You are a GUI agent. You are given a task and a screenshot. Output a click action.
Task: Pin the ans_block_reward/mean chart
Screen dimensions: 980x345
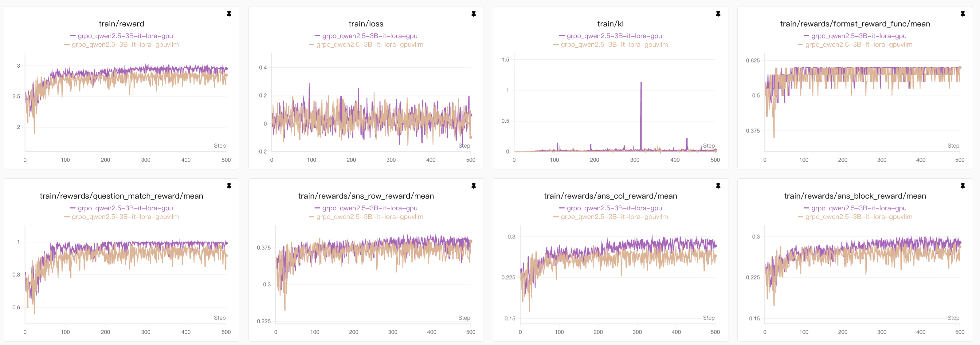pos(963,186)
